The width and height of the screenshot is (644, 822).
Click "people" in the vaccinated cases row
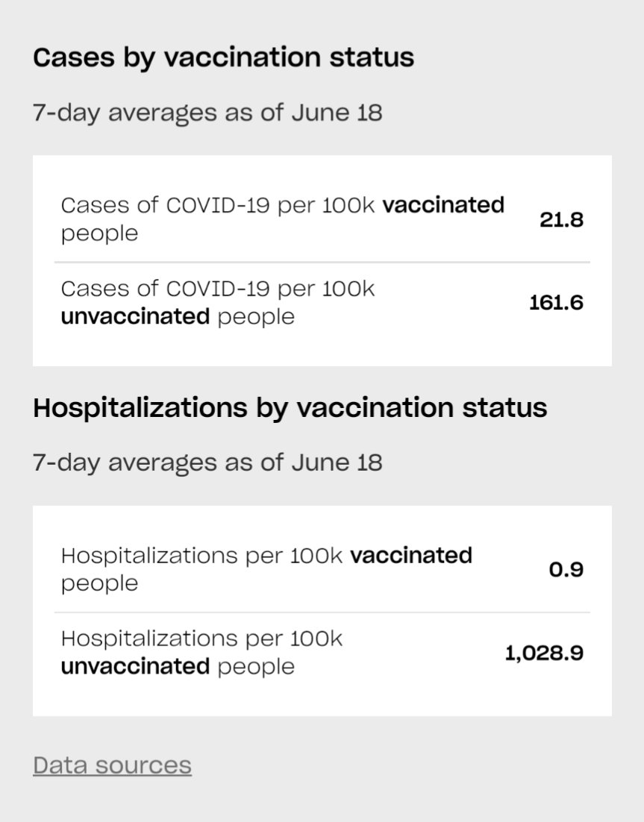(x=99, y=233)
